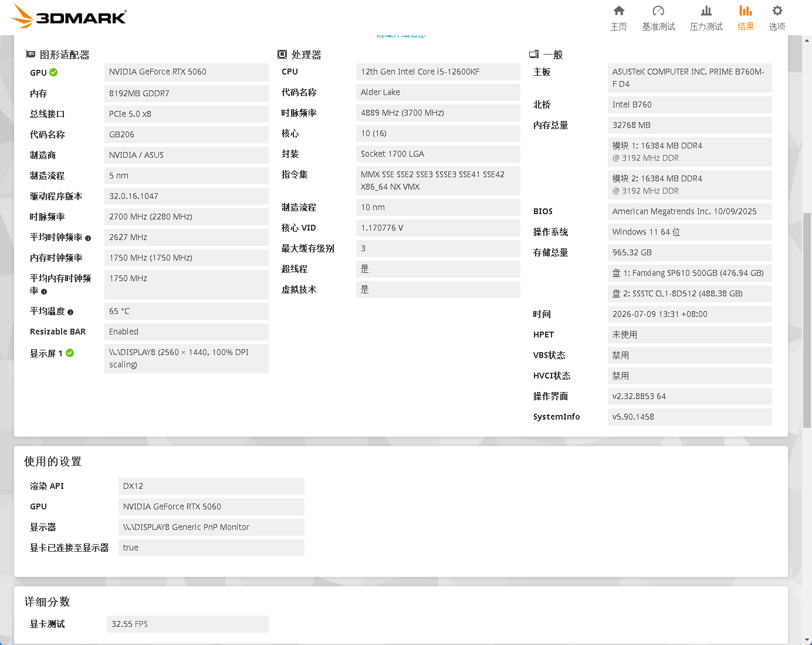Click the 3DMARK logo
The height and width of the screenshot is (645, 812).
coord(69,16)
